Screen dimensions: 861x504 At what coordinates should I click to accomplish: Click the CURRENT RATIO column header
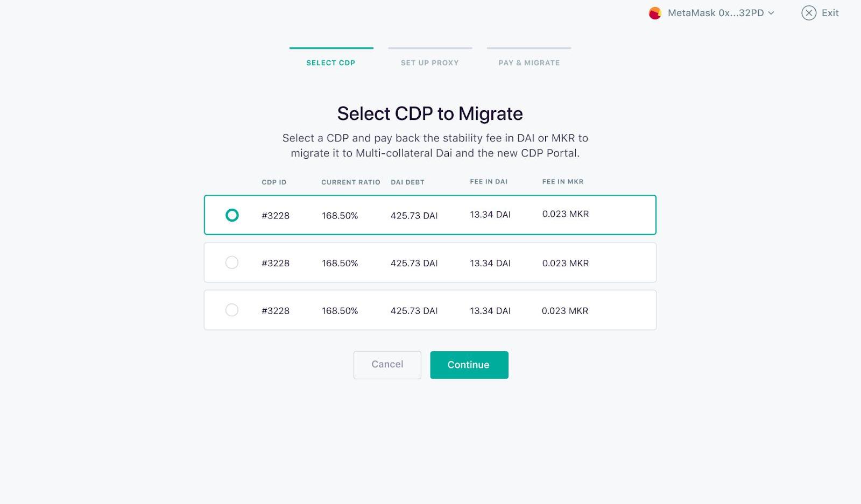351,182
